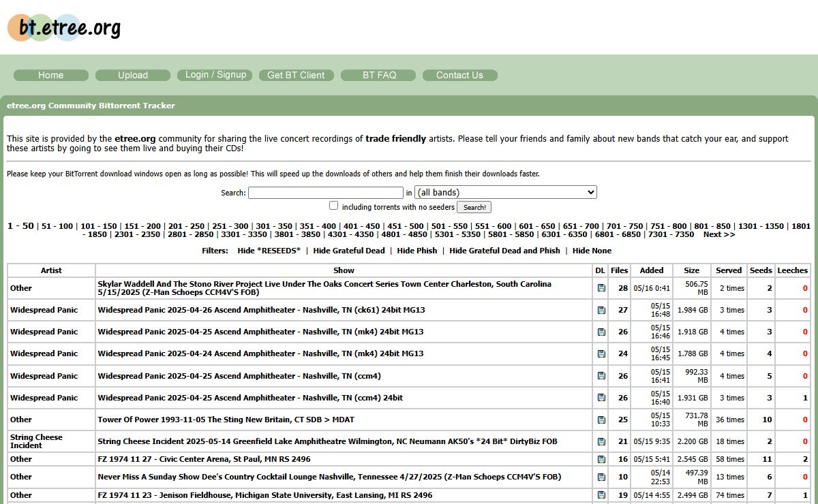Open FZ 1974 11 23 Jenison Fieldhouse show

[x=264, y=495]
